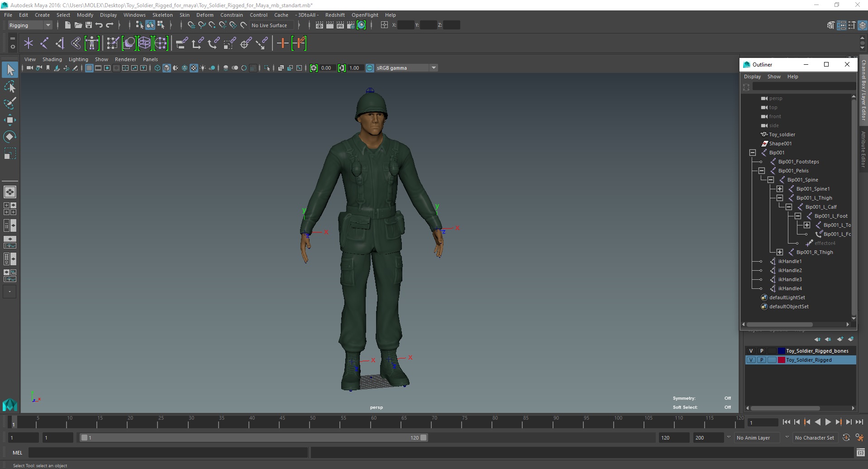Open the Constrain menu
The width and height of the screenshot is (868, 469).
[231, 15]
